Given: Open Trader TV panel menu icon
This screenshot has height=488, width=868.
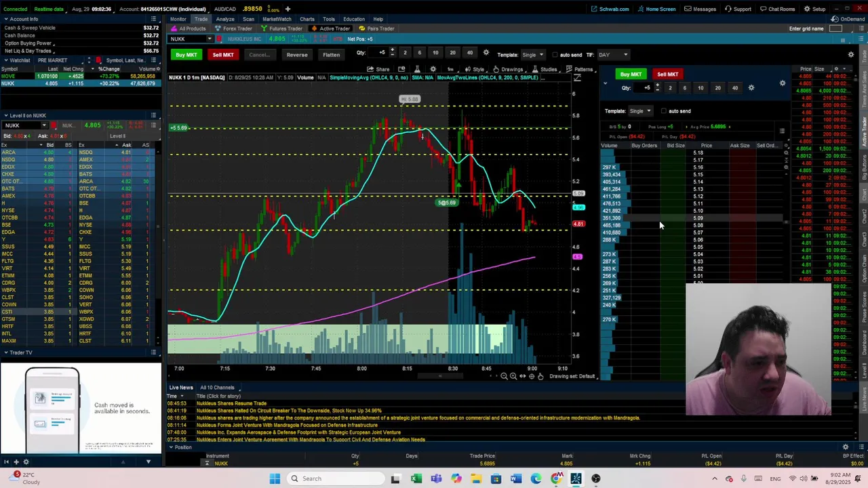Looking at the screenshot, I should pyautogui.click(x=153, y=352).
